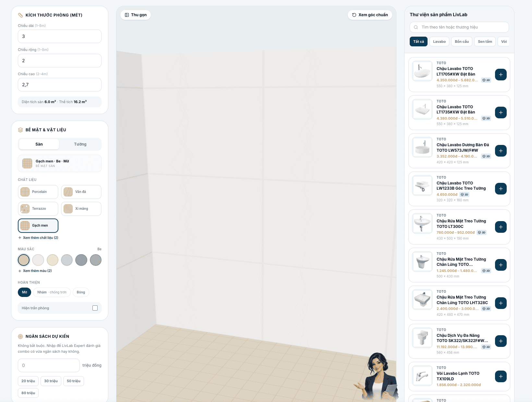Choose the Nhám chống trơn finish

pyautogui.click(x=52, y=292)
